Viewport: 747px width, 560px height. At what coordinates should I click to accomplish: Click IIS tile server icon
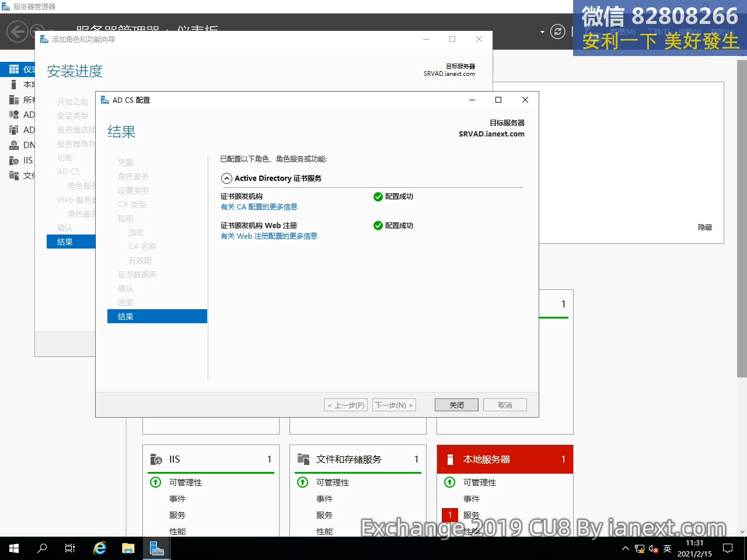(156, 459)
